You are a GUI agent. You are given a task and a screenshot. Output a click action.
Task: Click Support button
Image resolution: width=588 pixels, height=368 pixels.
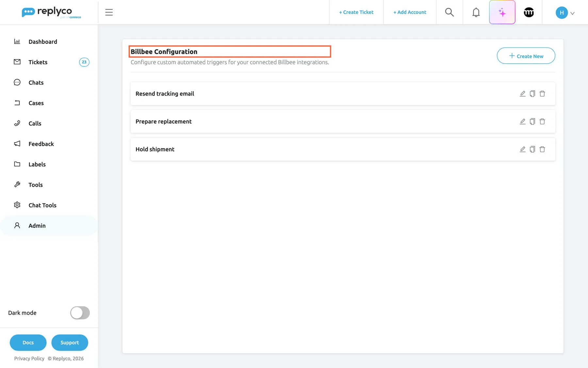70,342
